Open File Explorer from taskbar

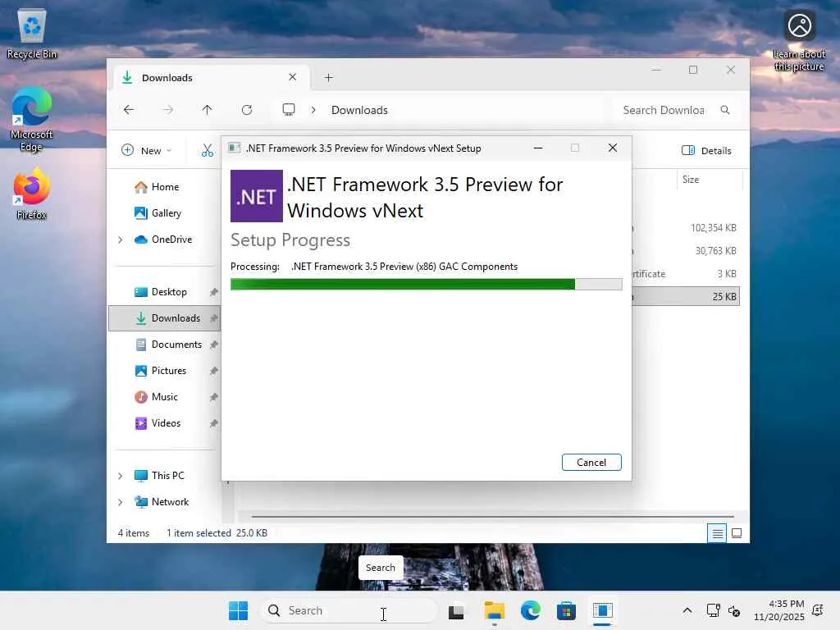[494, 610]
